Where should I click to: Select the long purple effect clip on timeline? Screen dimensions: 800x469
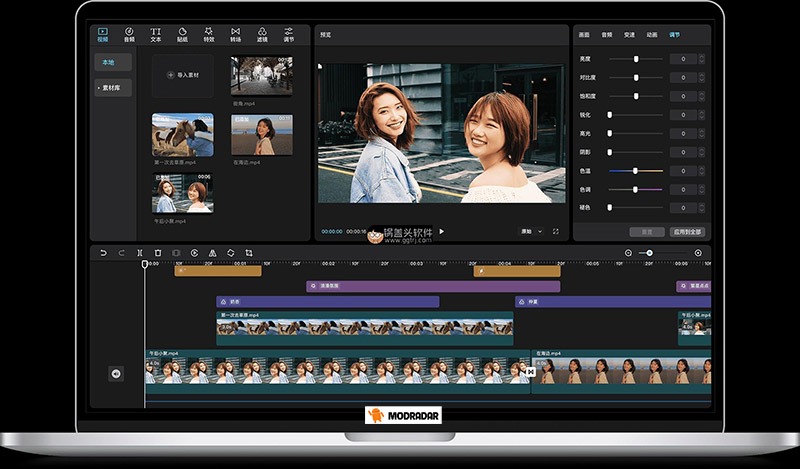click(x=433, y=286)
